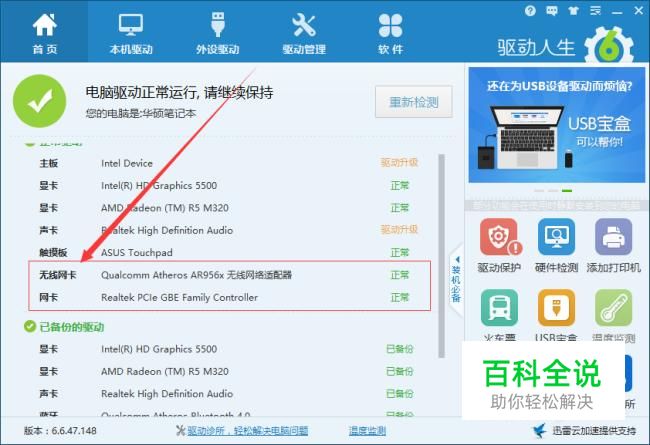Click 已备份 status for Realtek High Definition Audio

tap(400, 393)
